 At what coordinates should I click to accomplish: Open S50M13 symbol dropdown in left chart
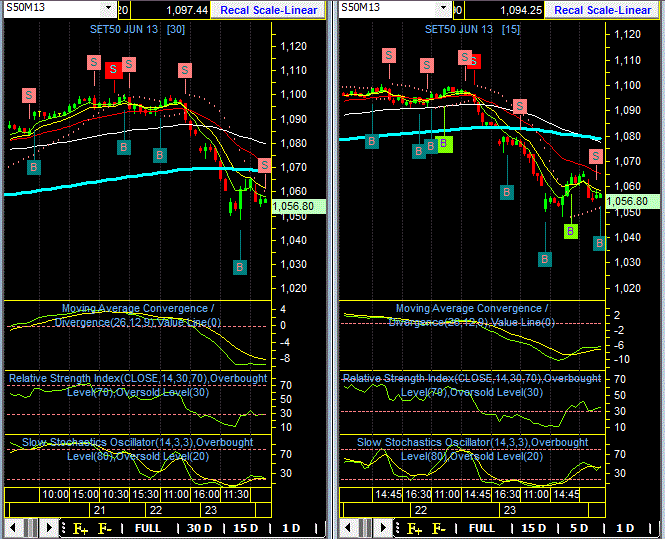tap(109, 8)
